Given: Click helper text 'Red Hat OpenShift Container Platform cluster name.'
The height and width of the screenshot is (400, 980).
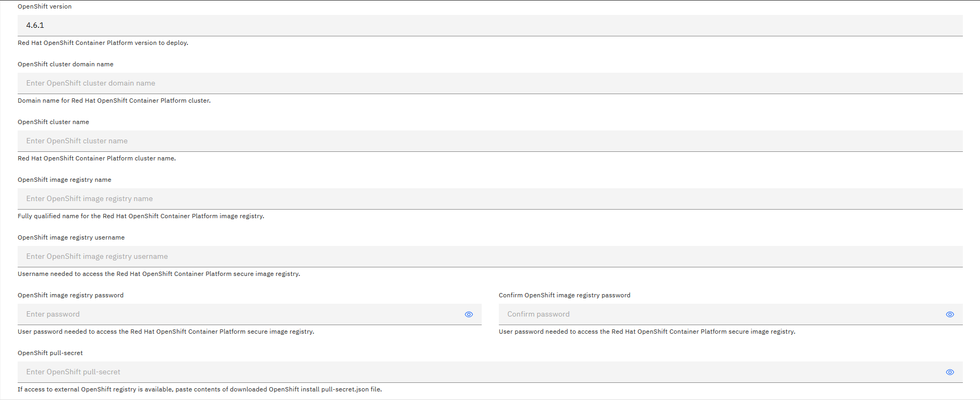Looking at the screenshot, I should click(97, 158).
